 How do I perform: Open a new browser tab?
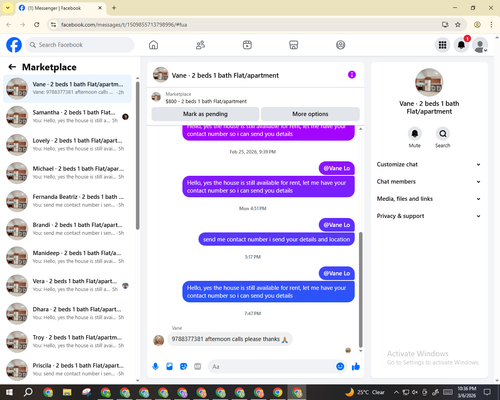pyautogui.click(x=114, y=8)
